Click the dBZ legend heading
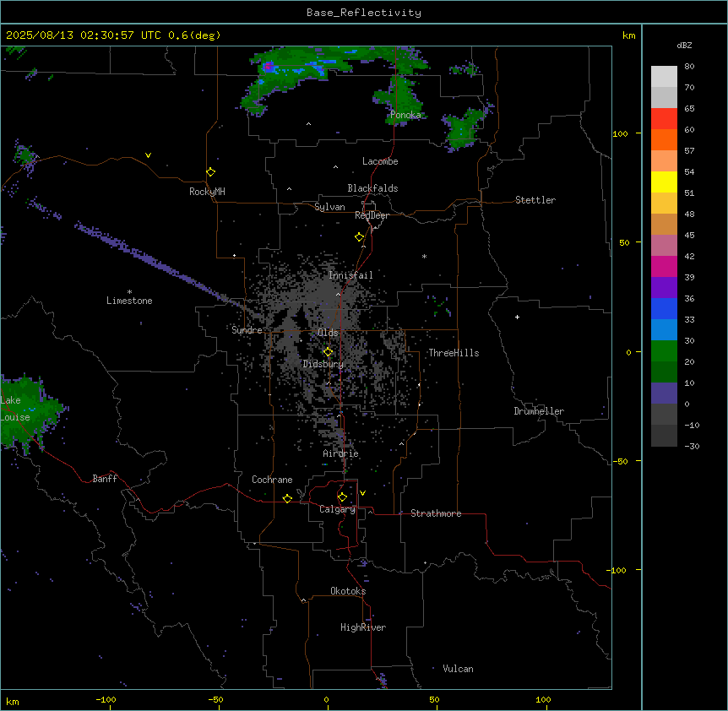Viewport: 728px width, 711px height. (x=684, y=45)
